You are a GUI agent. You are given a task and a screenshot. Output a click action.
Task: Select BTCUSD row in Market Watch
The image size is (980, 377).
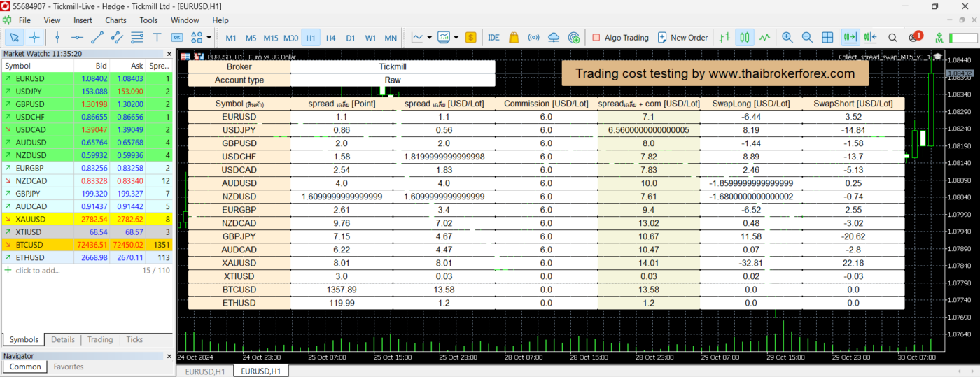pyautogui.click(x=87, y=245)
